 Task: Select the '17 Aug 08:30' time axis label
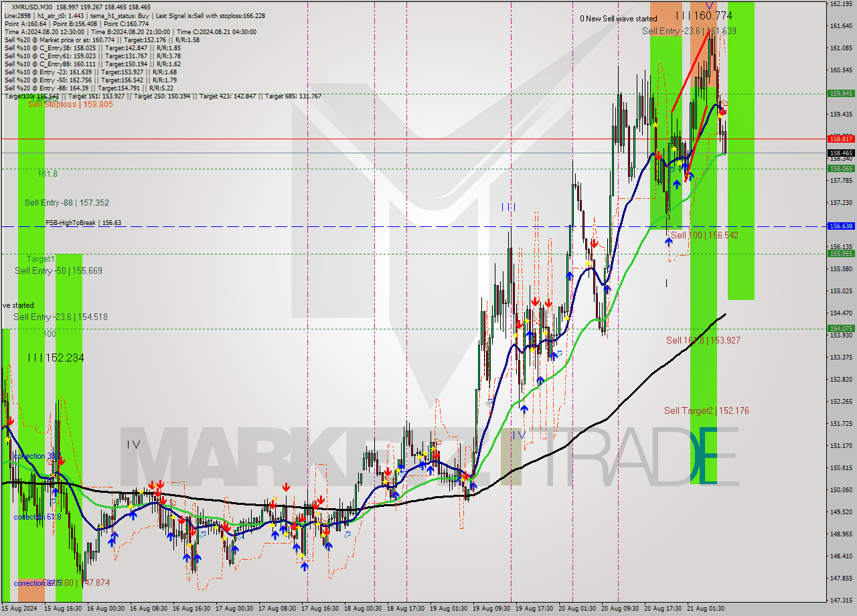277,609
